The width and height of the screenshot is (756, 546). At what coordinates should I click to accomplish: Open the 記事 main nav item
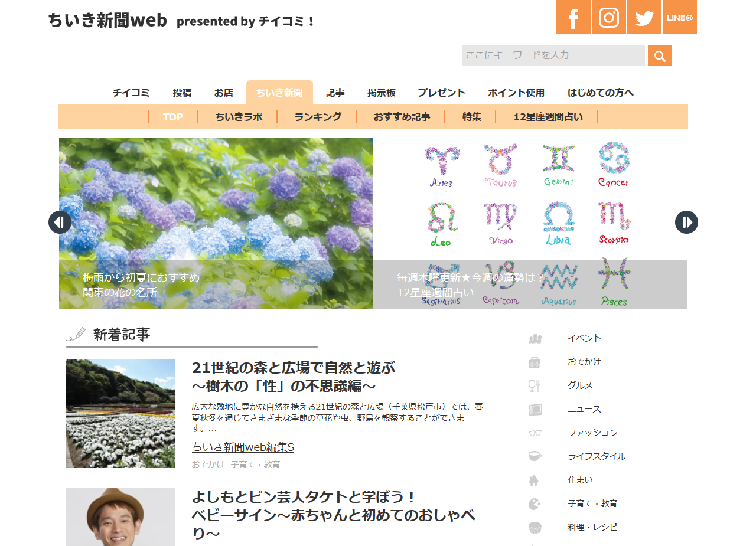tap(335, 93)
